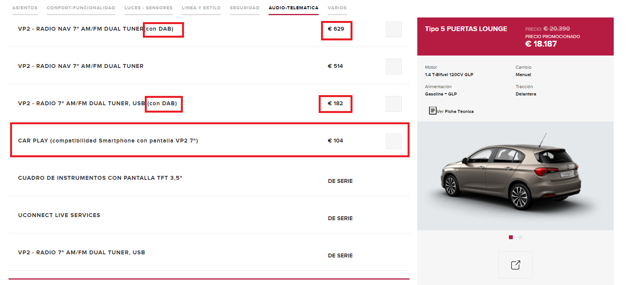
Task: Tick checkbox for Radio Nav 7" con DAB
Action: [x=394, y=29]
